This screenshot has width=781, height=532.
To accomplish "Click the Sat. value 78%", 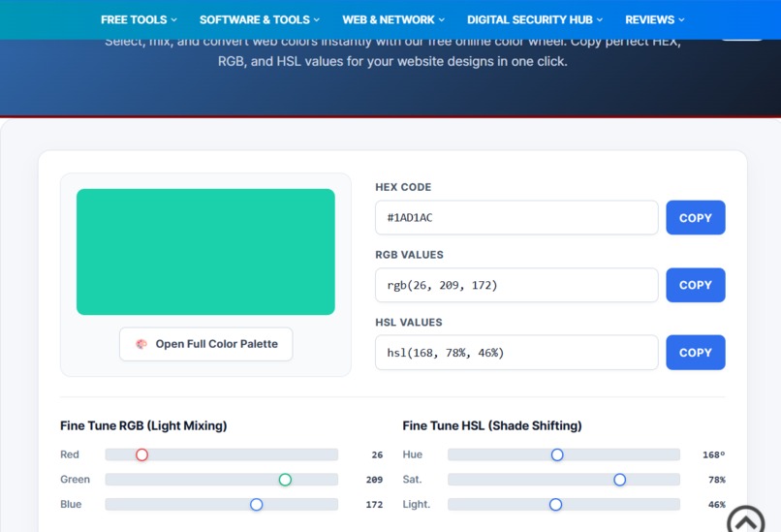I will (x=717, y=480).
